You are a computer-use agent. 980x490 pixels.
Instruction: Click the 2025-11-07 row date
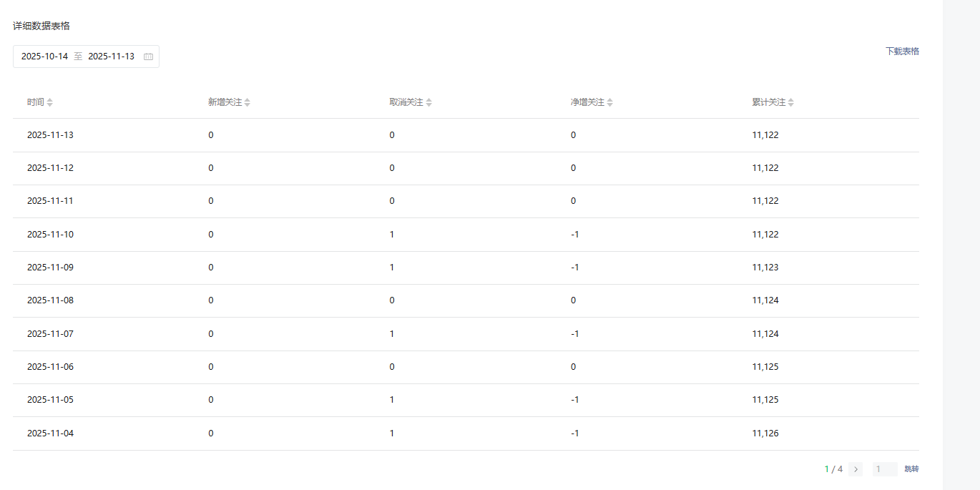pos(50,334)
